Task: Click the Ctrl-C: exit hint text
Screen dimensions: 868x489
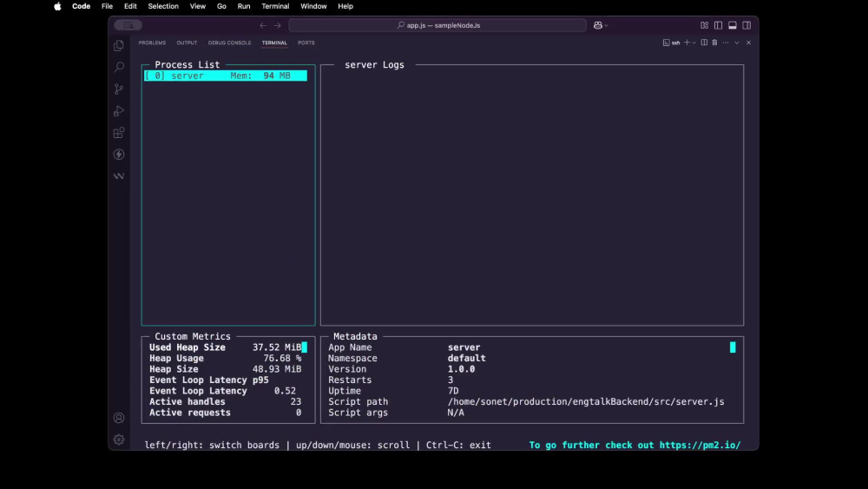Action: (x=458, y=446)
